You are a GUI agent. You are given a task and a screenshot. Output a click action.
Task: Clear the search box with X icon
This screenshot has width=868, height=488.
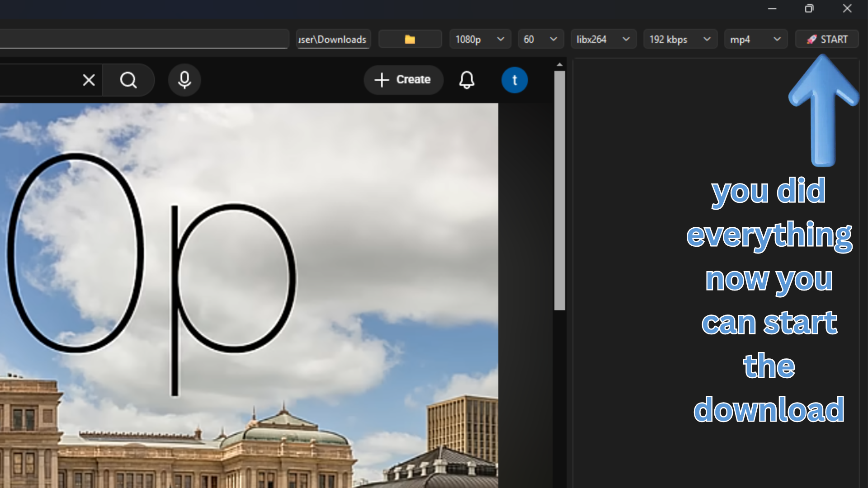pyautogui.click(x=89, y=80)
